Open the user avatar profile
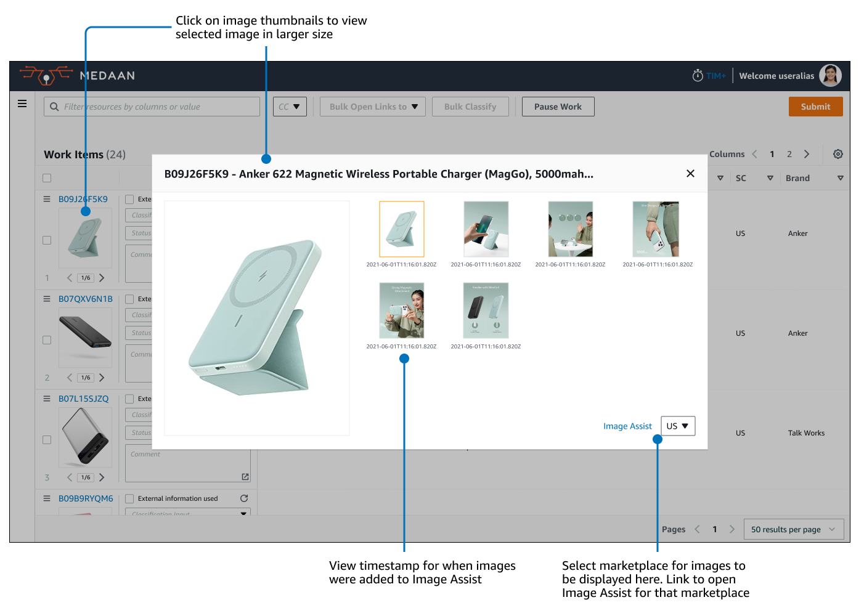Screen dimensions: 864x616 click(830, 76)
